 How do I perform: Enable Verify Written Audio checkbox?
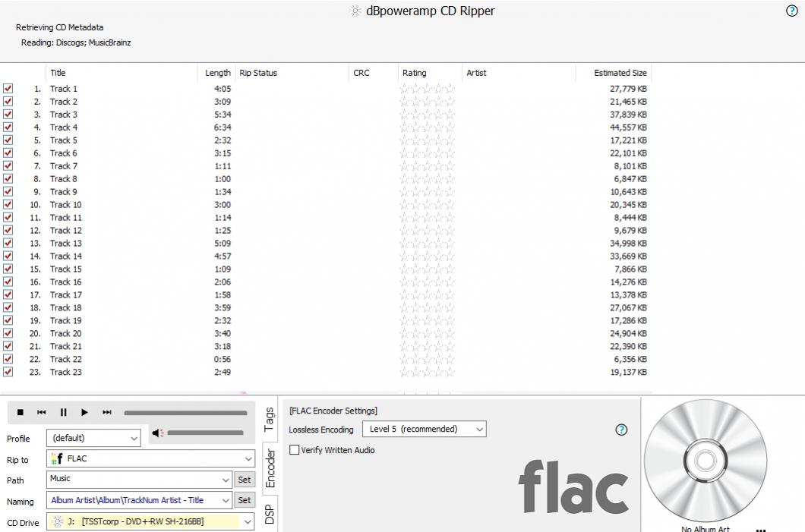[x=295, y=450]
